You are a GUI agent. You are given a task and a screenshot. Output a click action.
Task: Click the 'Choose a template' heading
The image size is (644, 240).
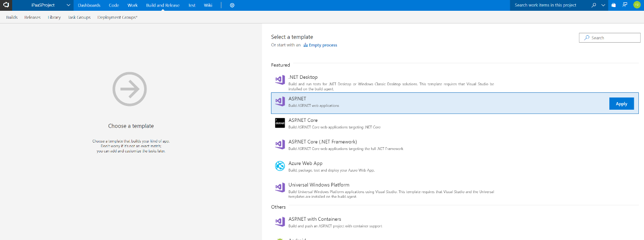[x=131, y=126]
